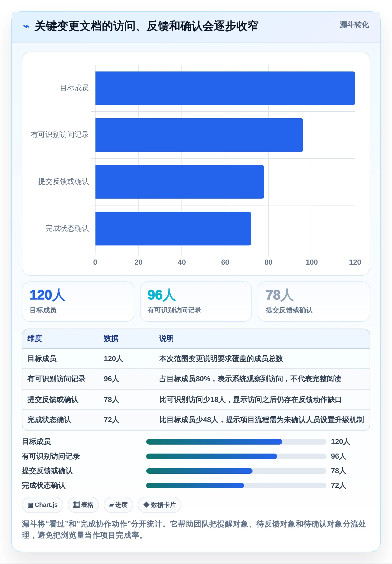Click the footer paragraph starting 漏斗将

(x=194, y=530)
